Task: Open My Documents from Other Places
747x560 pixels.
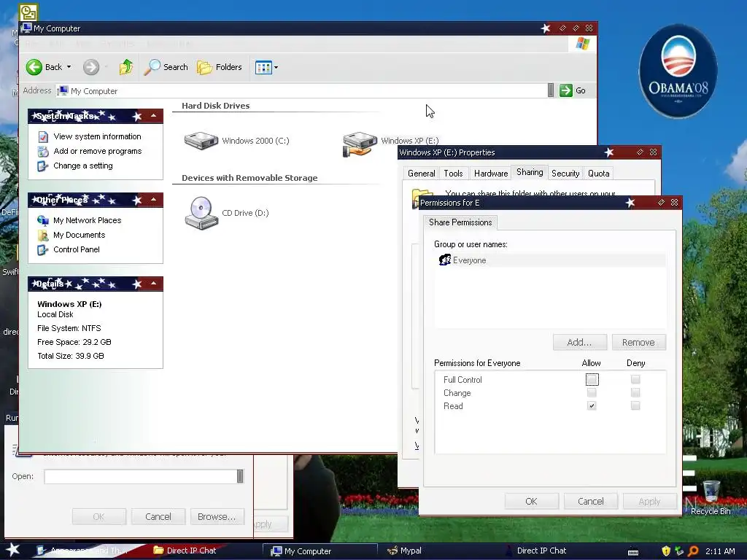Action: tap(79, 236)
